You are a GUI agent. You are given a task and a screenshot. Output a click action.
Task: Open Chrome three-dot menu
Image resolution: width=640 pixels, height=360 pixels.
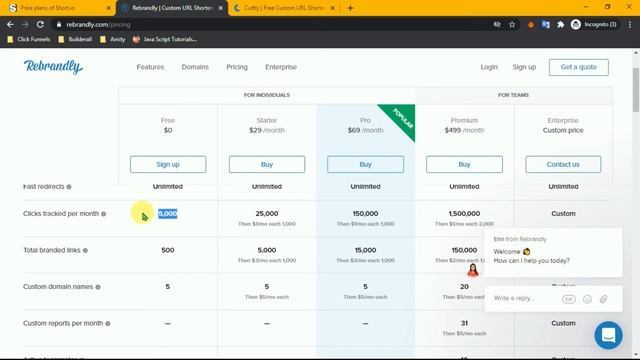(x=630, y=24)
